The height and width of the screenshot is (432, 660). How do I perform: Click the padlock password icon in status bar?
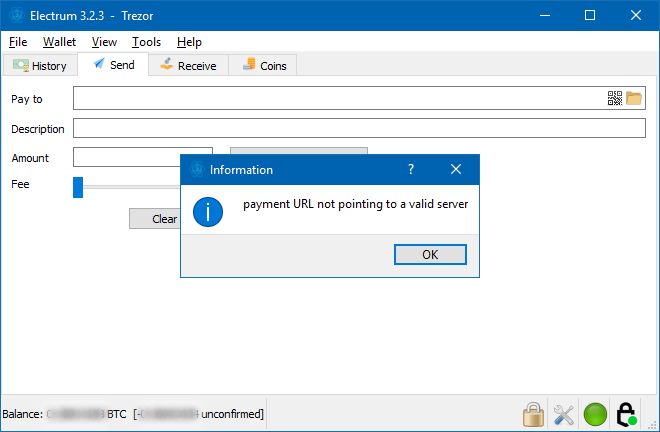coord(533,414)
